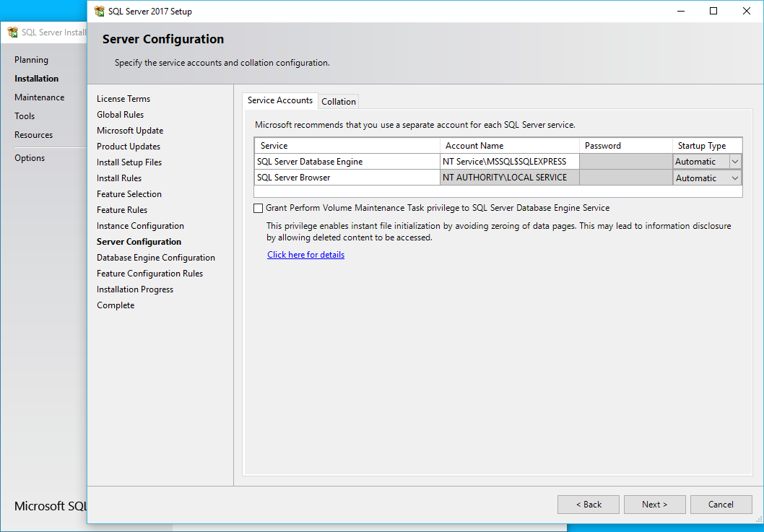Open Options in Installation Center sidebar
The height and width of the screenshot is (532, 764).
(x=30, y=158)
